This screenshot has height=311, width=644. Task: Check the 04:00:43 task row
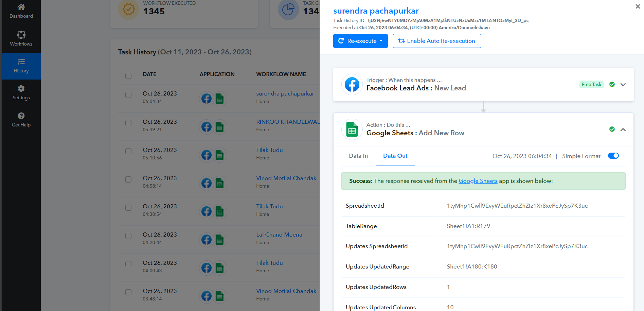pos(128,264)
